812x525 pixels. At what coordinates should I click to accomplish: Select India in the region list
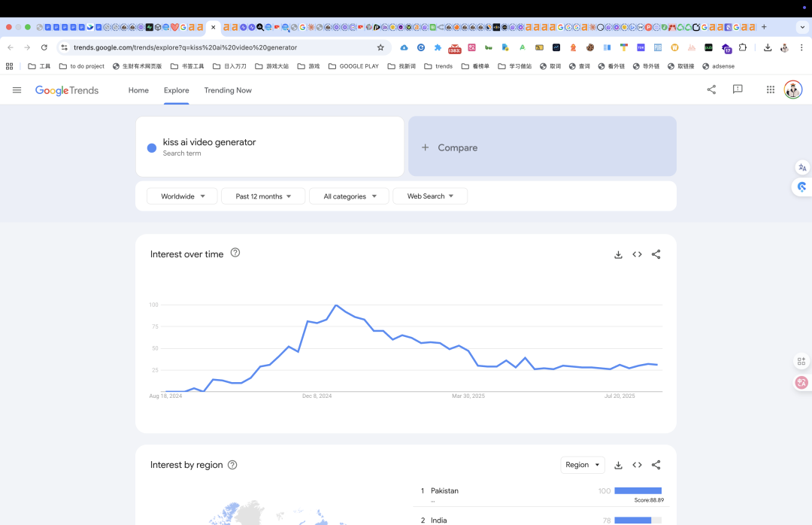438,520
